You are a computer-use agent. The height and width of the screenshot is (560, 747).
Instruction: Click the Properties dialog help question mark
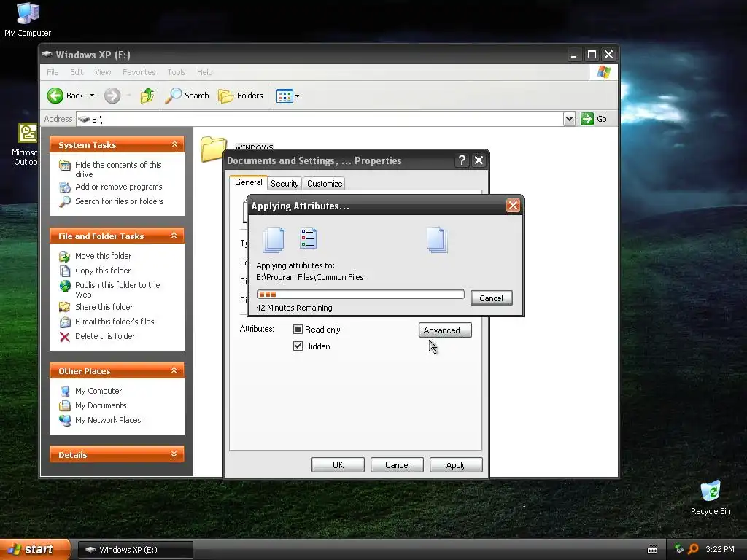[x=462, y=160]
